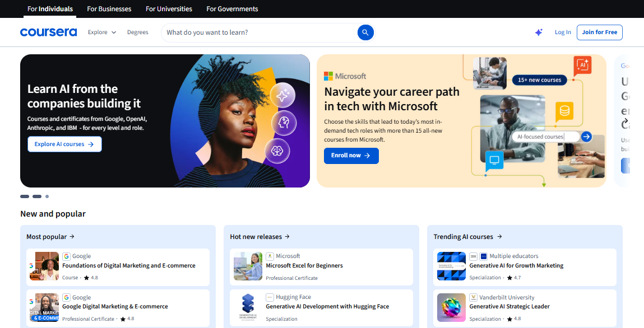The height and width of the screenshot is (328, 644).
Task: Click the Hugging Face provider logo
Action: [270, 297]
